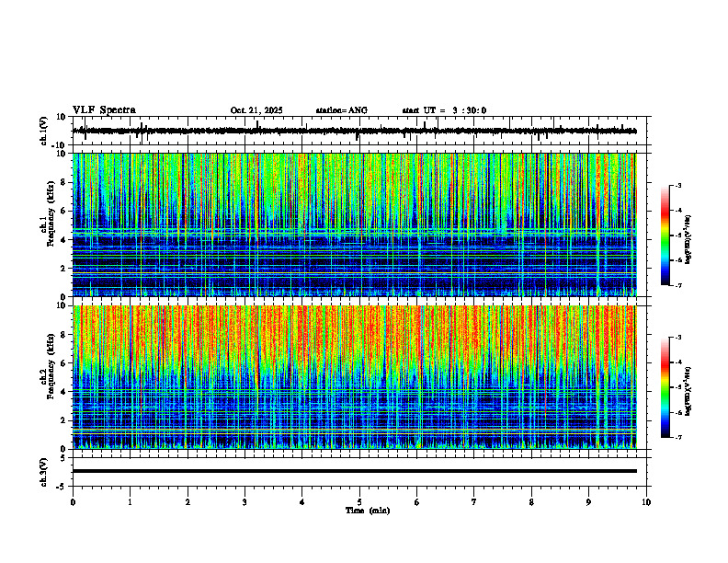Click the ch.1 waveform trace strip
This screenshot has width=728, height=563.
pyautogui.click(x=354, y=131)
